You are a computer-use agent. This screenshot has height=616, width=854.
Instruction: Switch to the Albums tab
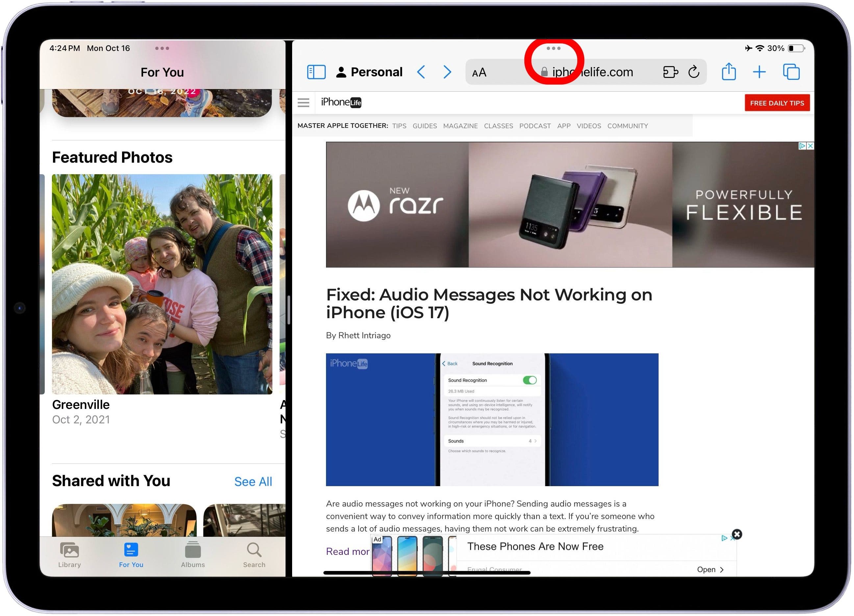click(193, 555)
